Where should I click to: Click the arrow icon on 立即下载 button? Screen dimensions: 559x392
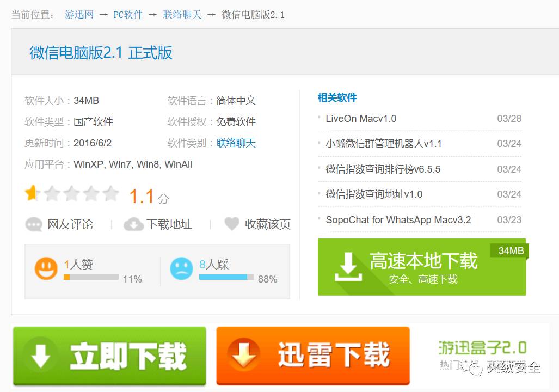pyautogui.click(x=41, y=356)
